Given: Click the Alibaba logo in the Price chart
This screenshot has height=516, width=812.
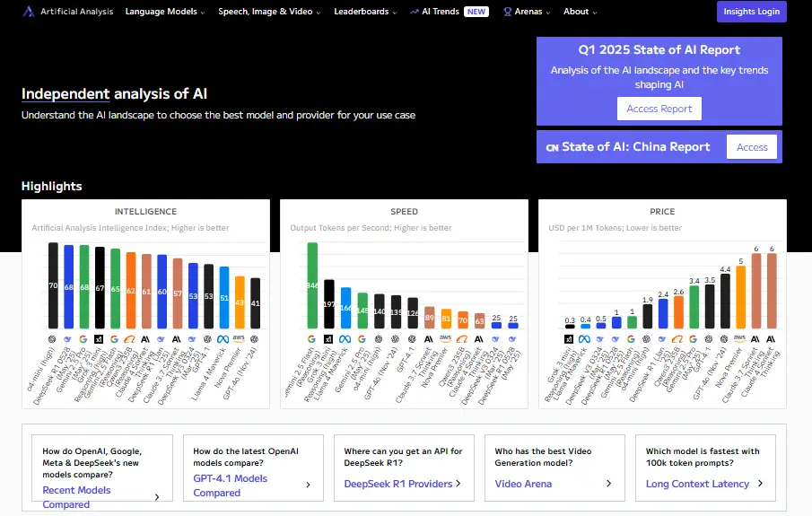Looking at the screenshot, I should pos(677,339).
